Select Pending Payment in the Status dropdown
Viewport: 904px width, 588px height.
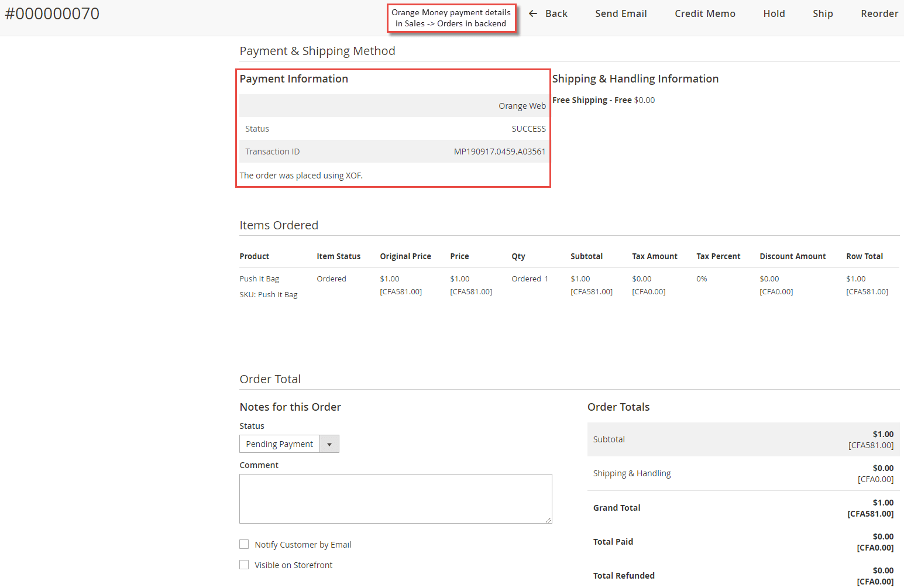pos(279,443)
